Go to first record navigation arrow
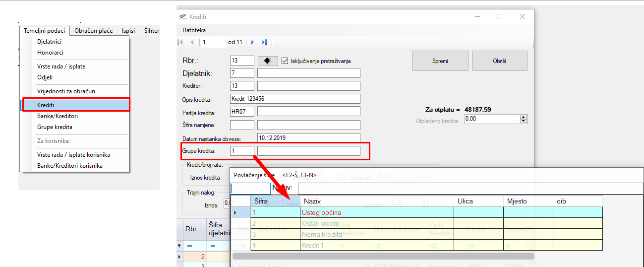 click(180, 42)
